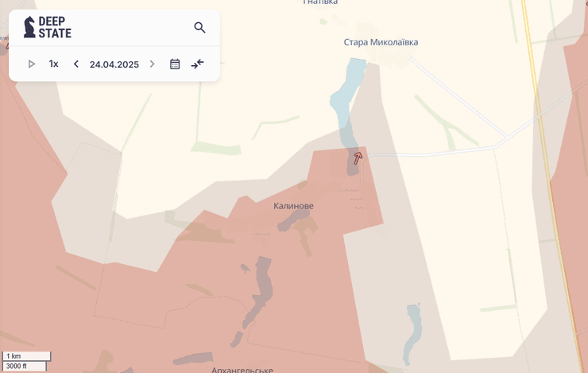Click the 1 km scale bar
This screenshot has width=588, height=373.
click(25, 356)
